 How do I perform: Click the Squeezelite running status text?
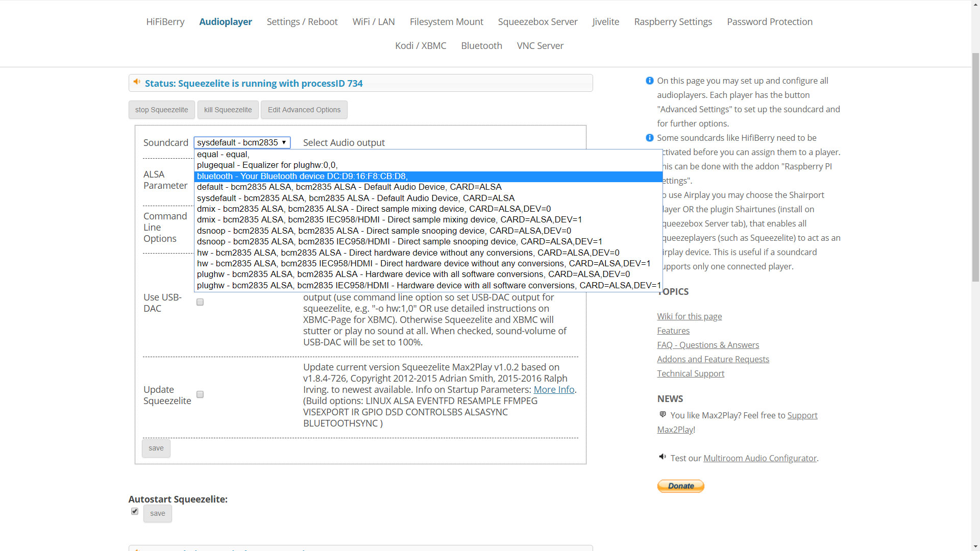[x=254, y=84]
